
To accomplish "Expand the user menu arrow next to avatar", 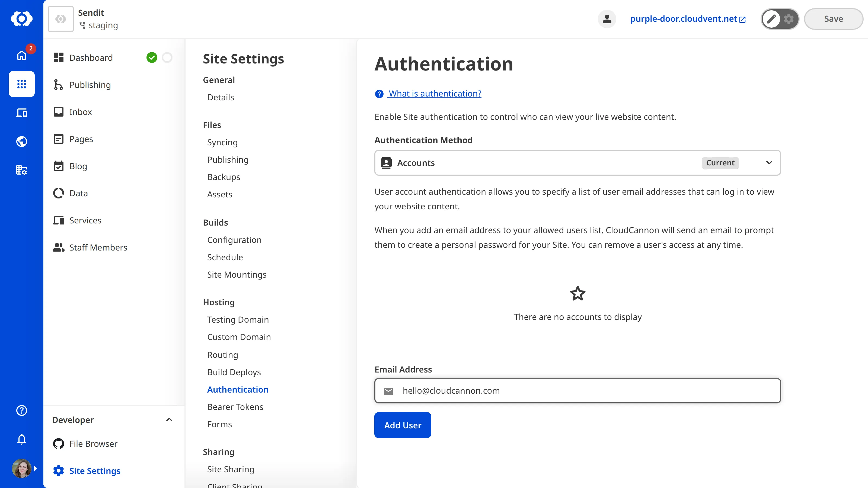I will (x=35, y=468).
